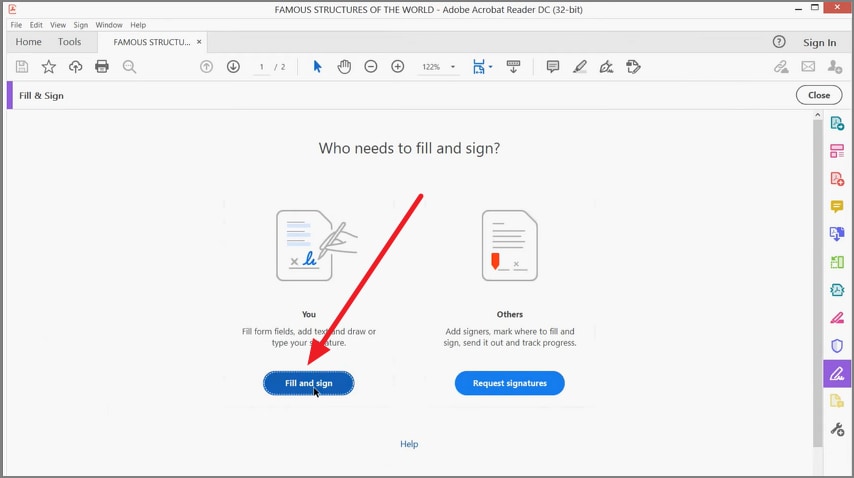This screenshot has width=854, height=478.
Task: Click the Others document illustration
Action: pos(510,246)
